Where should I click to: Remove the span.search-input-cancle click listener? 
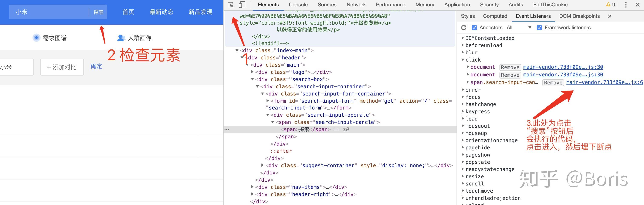553,82
